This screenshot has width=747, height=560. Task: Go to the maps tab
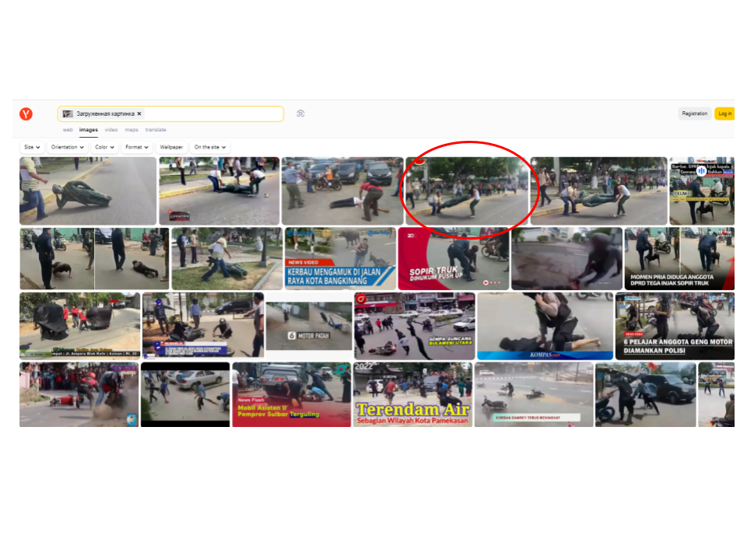click(132, 130)
